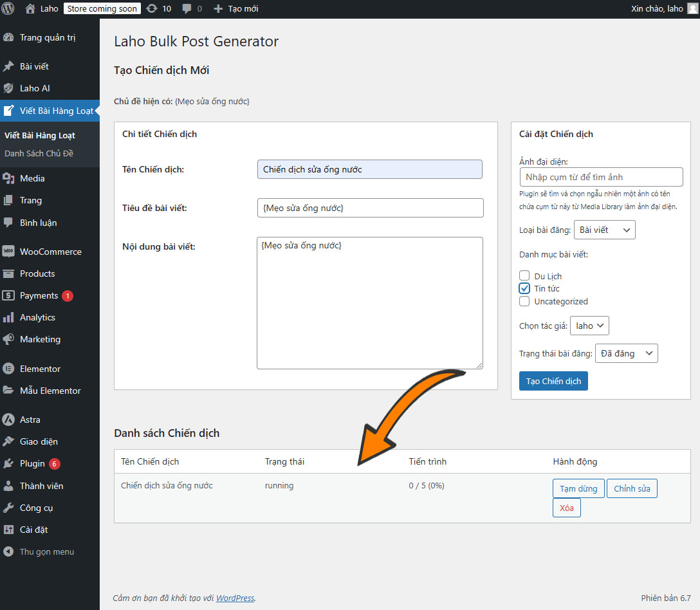Click the Ảnh đại diện search input field
This screenshot has height=610, width=700.
(601, 177)
